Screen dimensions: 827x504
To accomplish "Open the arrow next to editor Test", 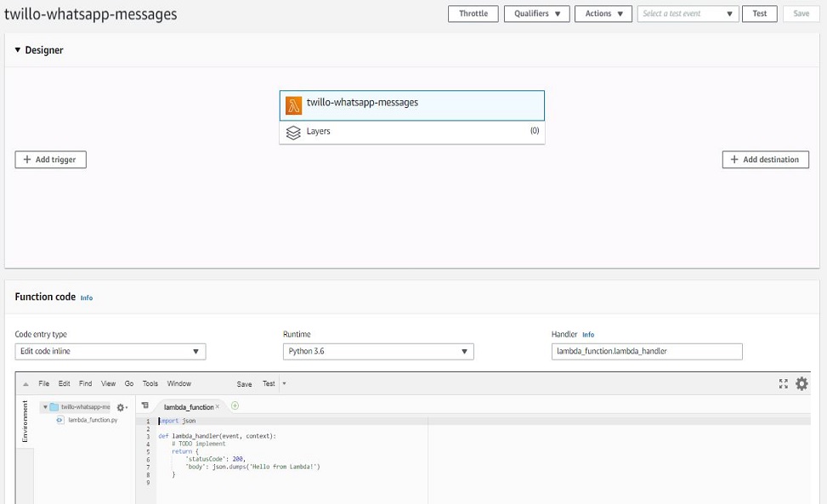I will point(284,383).
